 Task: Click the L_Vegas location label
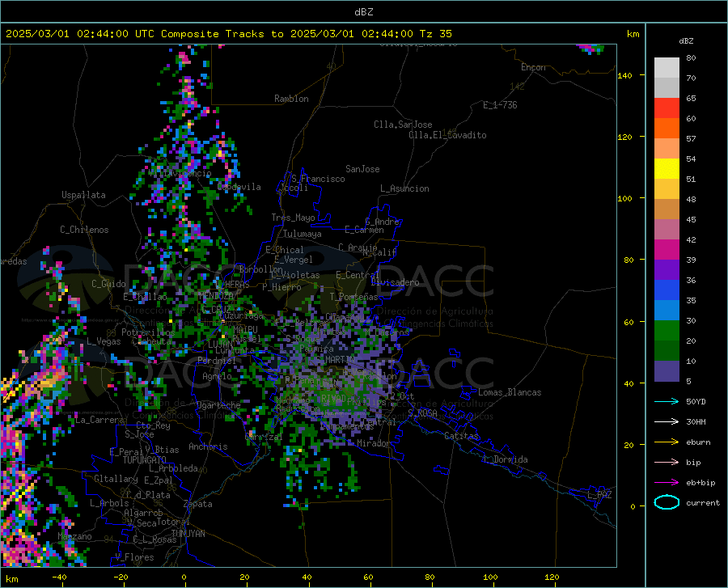[104, 341]
